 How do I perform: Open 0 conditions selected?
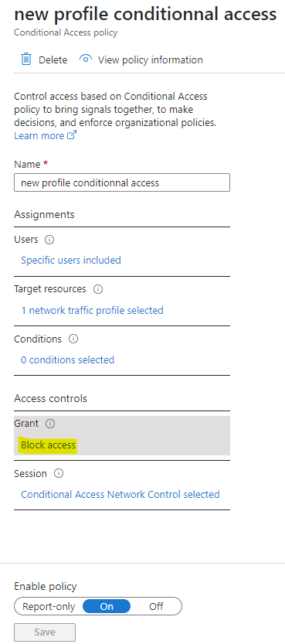tap(68, 359)
